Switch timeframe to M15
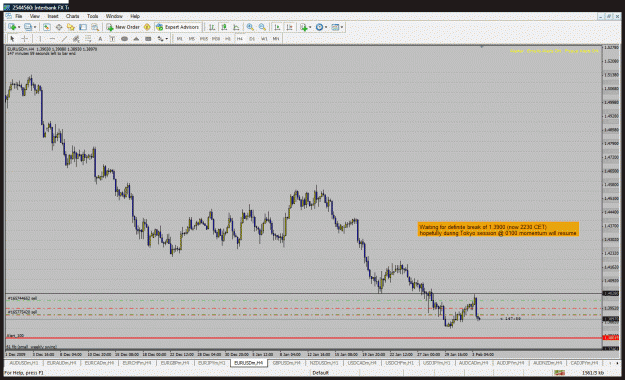The width and height of the screenshot is (625, 380). (x=204, y=39)
